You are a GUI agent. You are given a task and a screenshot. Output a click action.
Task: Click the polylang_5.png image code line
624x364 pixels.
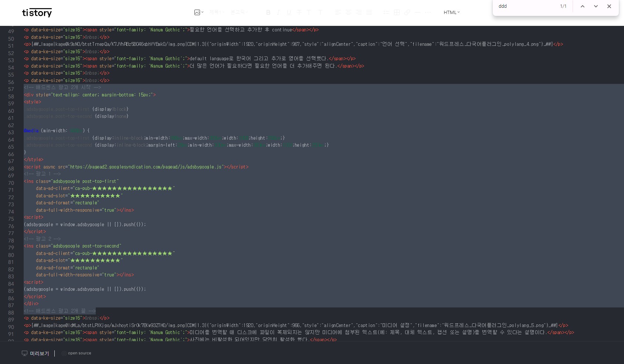[296, 326]
